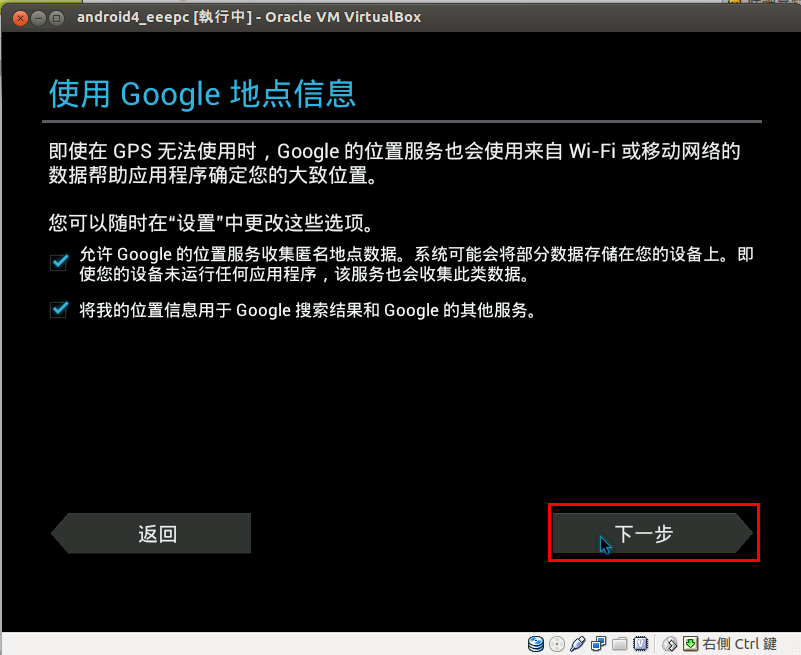Click the 使用 Google 地点信息 heading
Screen dimensions: 801x655
[202, 94]
